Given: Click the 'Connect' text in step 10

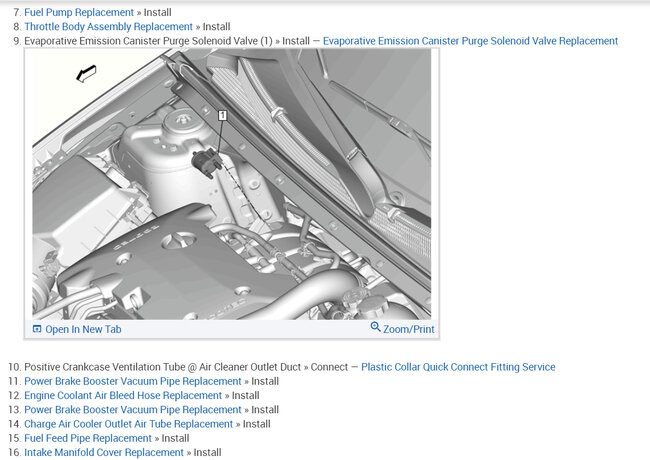Looking at the screenshot, I should (329, 367).
